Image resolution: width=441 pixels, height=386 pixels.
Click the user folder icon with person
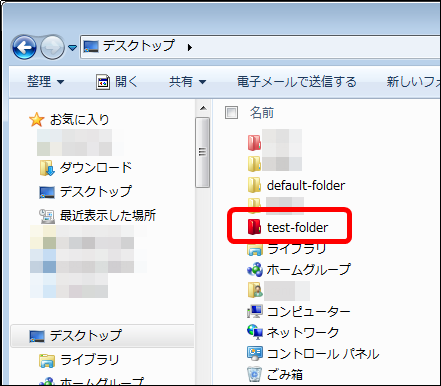(255, 290)
